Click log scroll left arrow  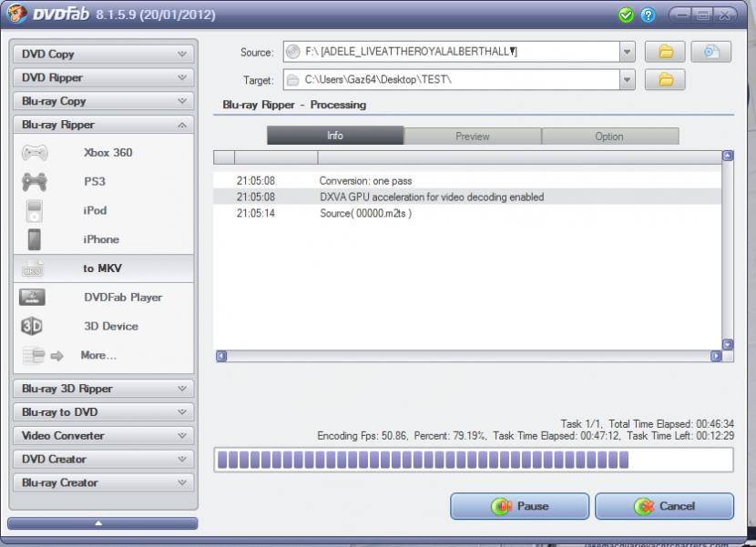click(x=221, y=356)
